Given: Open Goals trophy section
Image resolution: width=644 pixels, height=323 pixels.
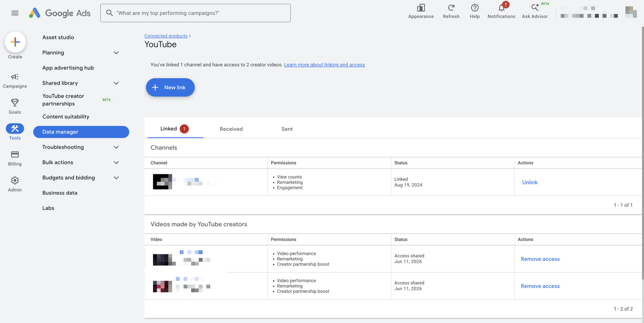Looking at the screenshot, I should tap(15, 106).
